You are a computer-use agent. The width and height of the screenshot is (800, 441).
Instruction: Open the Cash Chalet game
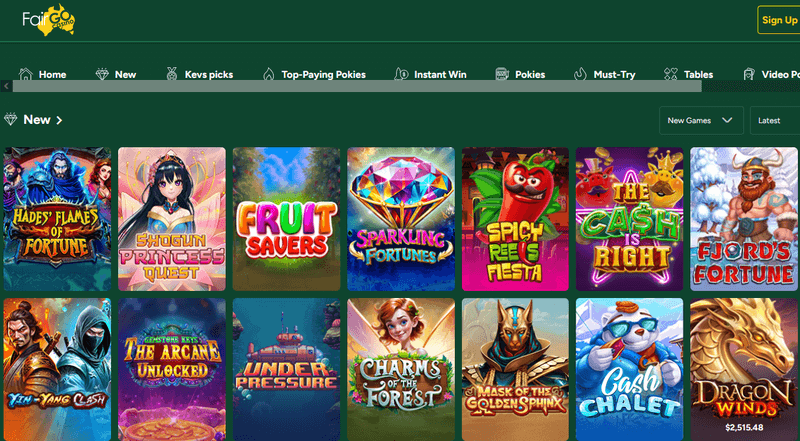click(x=630, y=370)
